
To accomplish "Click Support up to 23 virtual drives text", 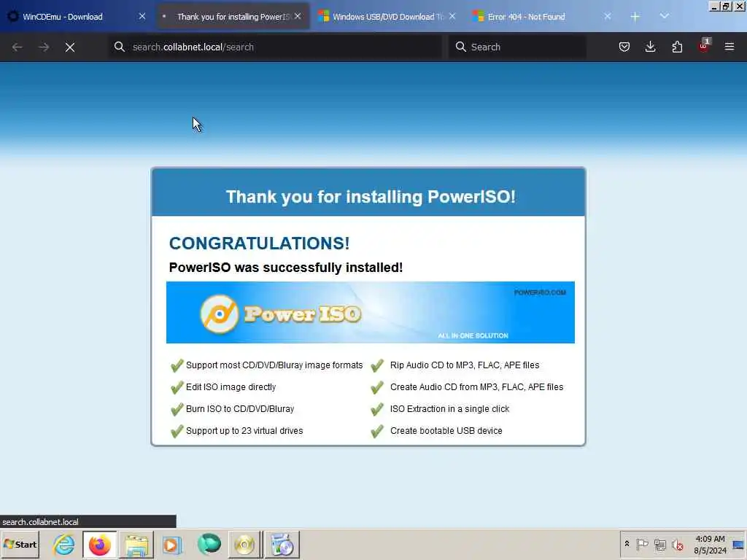I will (244, 431).
